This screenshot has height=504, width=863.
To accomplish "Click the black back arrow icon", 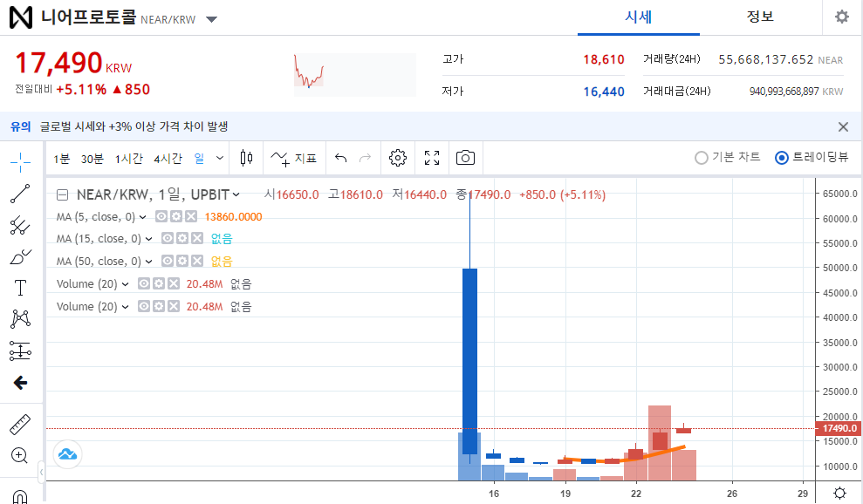I will click(x=20, y=383).
